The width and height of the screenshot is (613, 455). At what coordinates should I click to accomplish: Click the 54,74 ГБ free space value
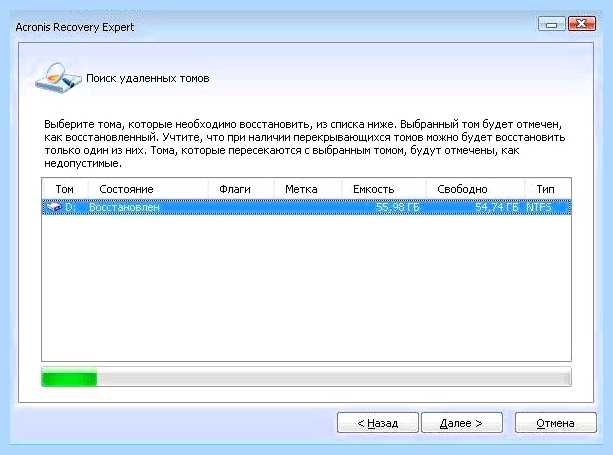click(496, 207)
